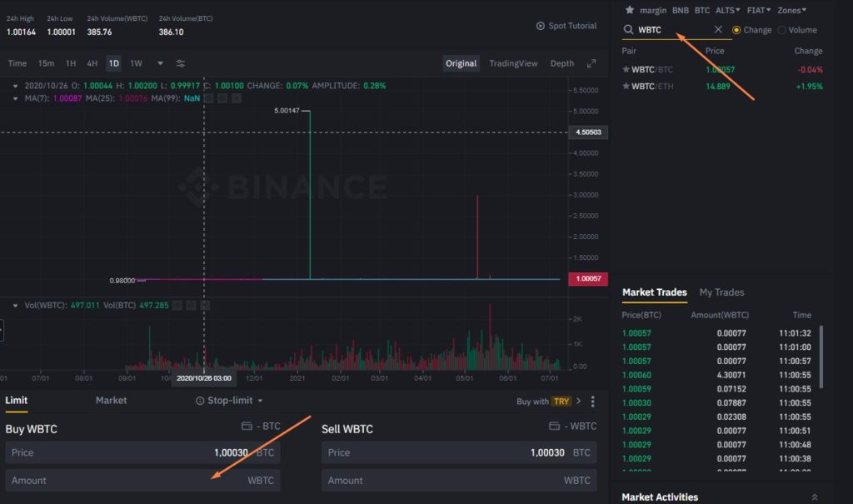Collapse the OHLC info row arrow
The width and height of the screenshot is (853, 504).
(15, 86)
